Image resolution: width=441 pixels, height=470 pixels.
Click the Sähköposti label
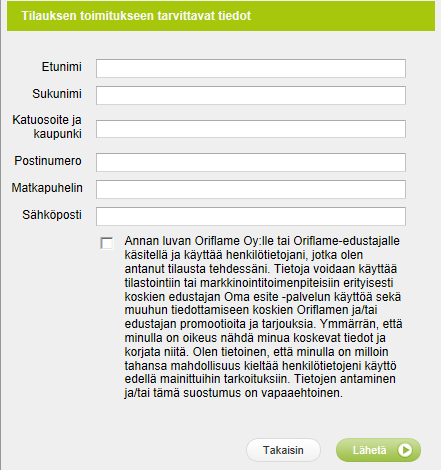tap(52, 215)
